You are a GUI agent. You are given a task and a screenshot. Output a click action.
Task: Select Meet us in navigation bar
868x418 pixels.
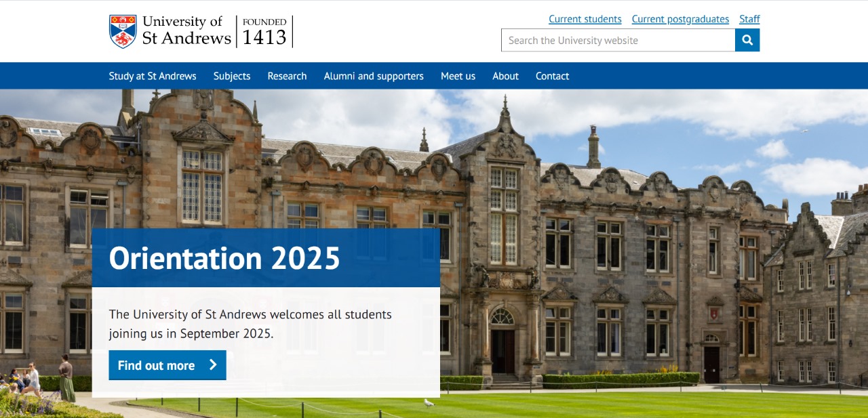click(458, 76)
